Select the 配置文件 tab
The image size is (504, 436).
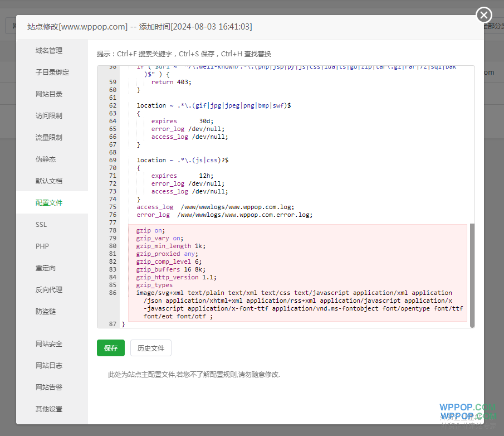(49, 203)
